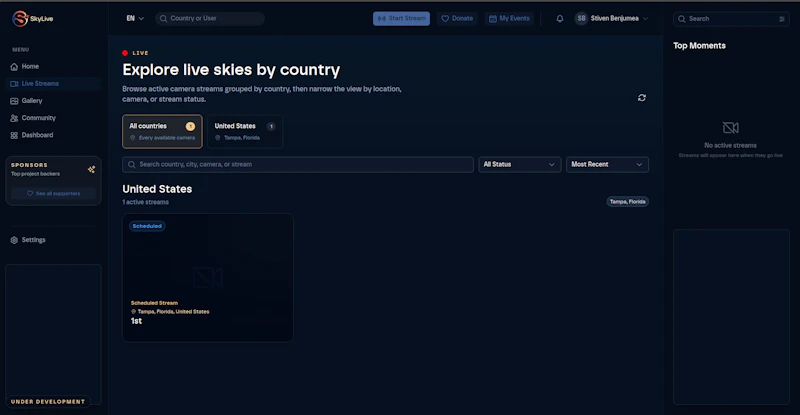Image resolution: width=800 pixels, height=415 pixels.
Task: Open the Community page
Action: pyautogui.click(x=53, y=118)
